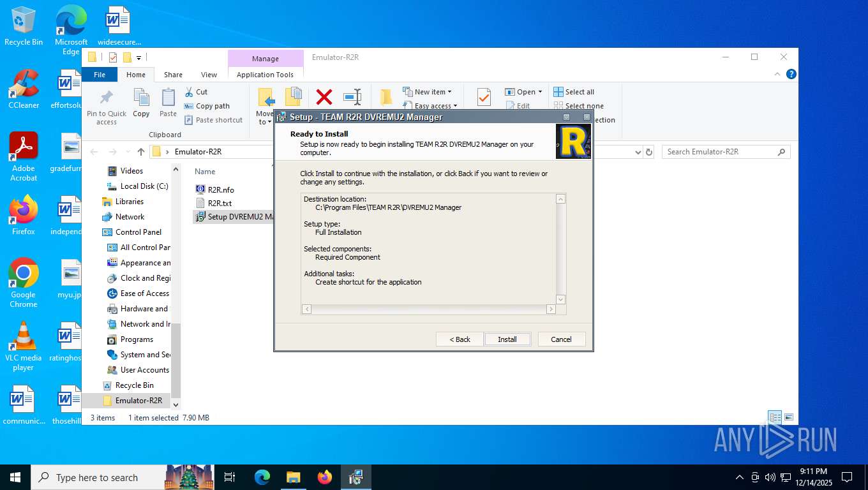The width and height of the screenshot is (868, 490).
Task: Open the Application Tools tab
Action: click(266, 75)
